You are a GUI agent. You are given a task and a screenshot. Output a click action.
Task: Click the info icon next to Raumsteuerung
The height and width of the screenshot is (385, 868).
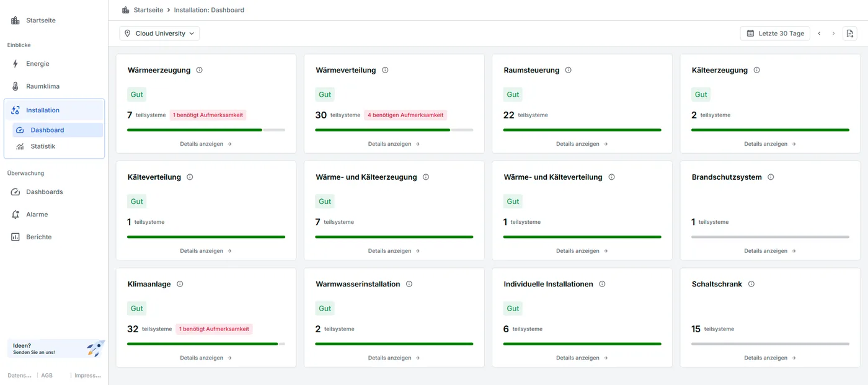[x=569, y=70]
